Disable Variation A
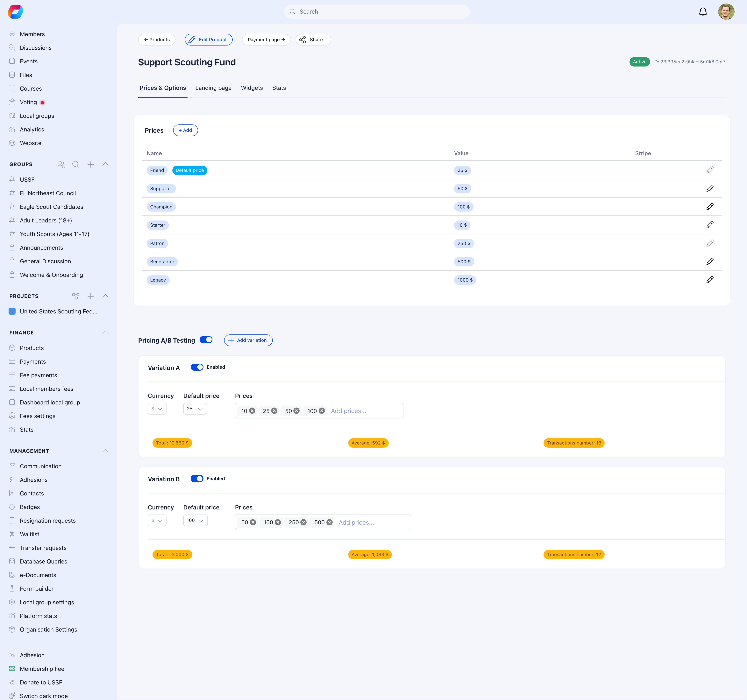 click(x=197, y=367)
